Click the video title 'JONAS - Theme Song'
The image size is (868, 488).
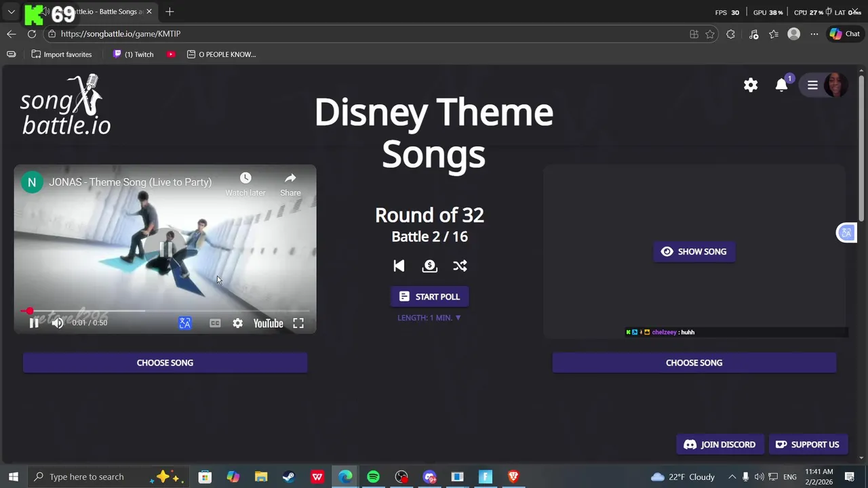click(130, 182)
